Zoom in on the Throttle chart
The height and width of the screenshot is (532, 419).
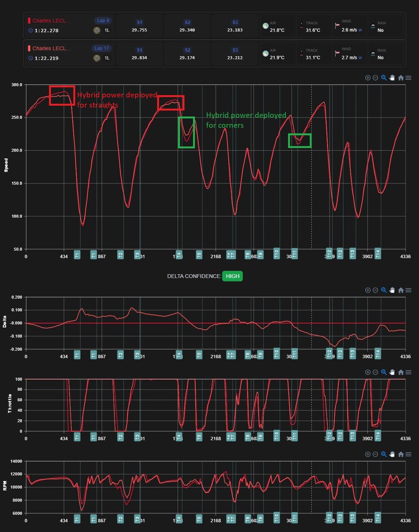point(368,372)
